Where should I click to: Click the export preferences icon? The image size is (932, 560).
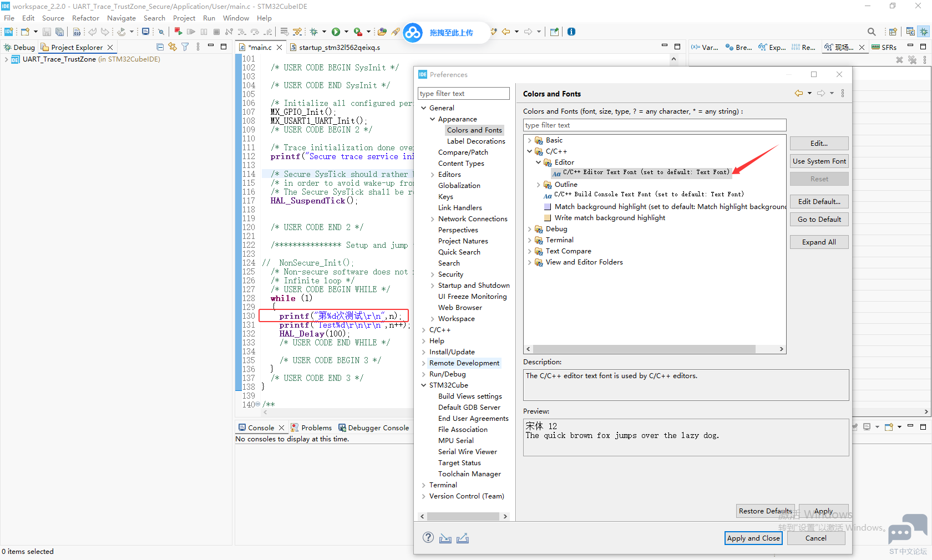pyautogui.click(x=463, y=538)
